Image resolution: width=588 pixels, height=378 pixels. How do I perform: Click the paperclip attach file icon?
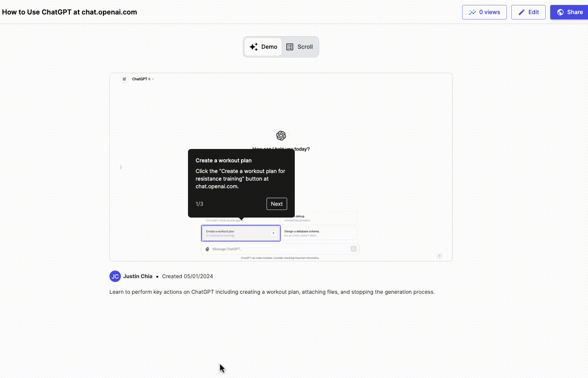[207, 249]
